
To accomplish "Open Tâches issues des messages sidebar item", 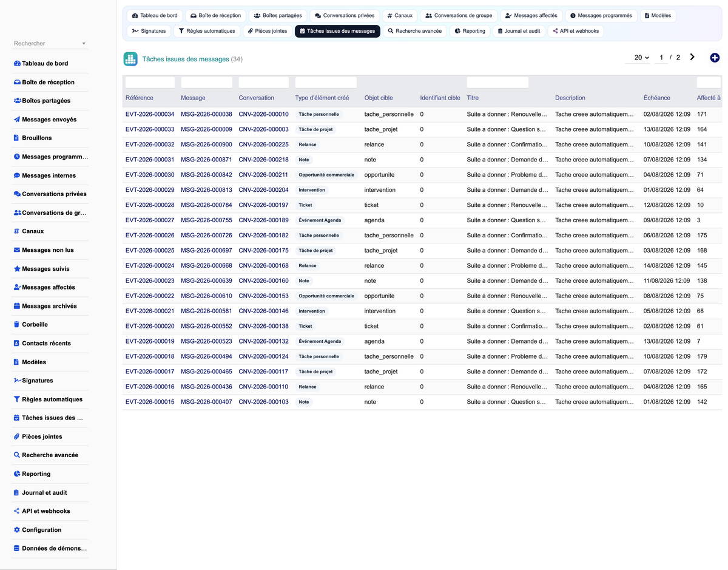I will pos(51,418).
